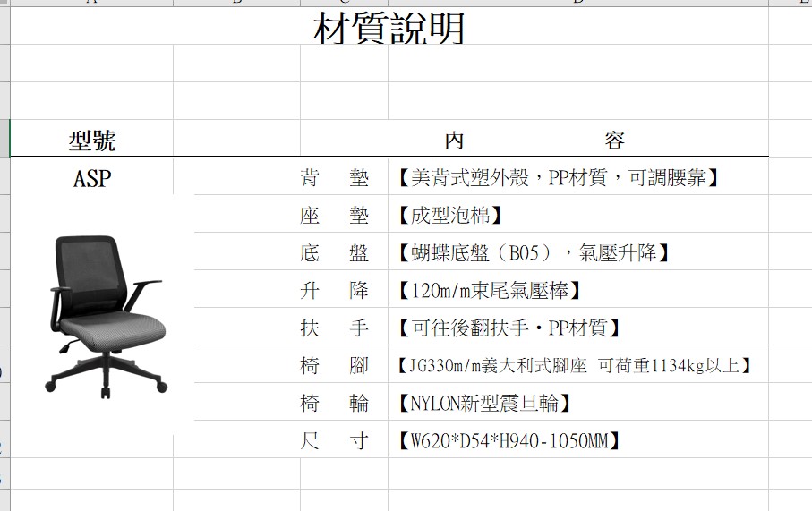The width and height of the screenshot is (812, 511).
Task: Click the 椅 輪 label cell
Action: [344, 402]
